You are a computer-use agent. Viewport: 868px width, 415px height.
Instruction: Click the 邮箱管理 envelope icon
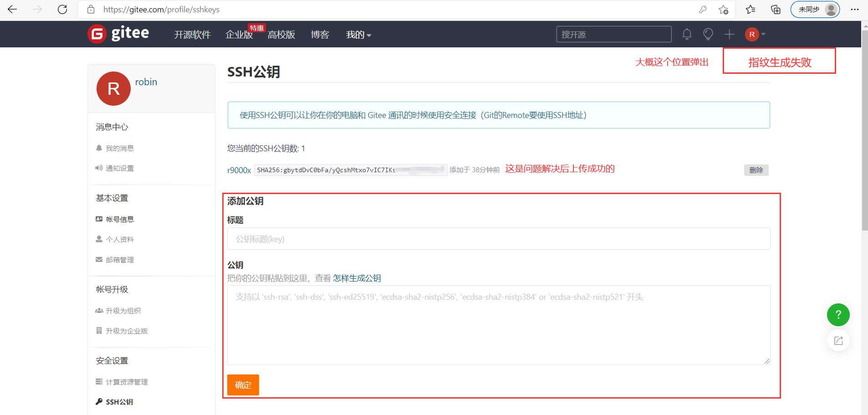pyautogui.click(x=99, y=259)
